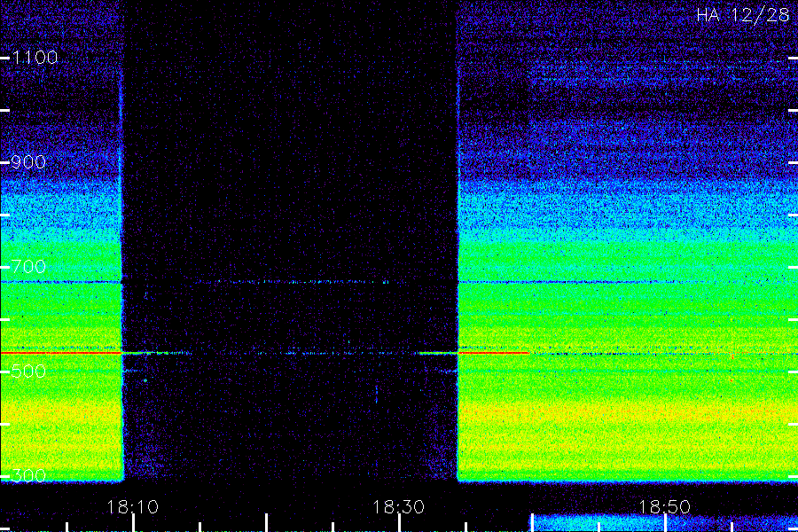798x532 pixels.
Task: Click the 700 frequency axis label
Action: click(x=28, y=267)
